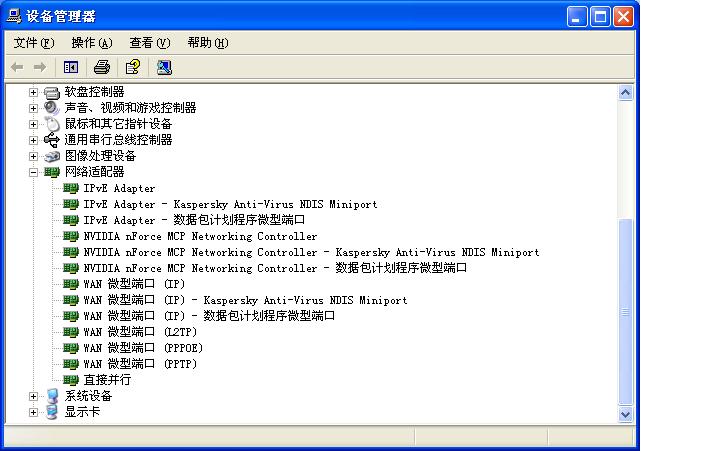The image size is (720, 451).
Task: Click the Print toolbar icon
Action: click(101, 68)
